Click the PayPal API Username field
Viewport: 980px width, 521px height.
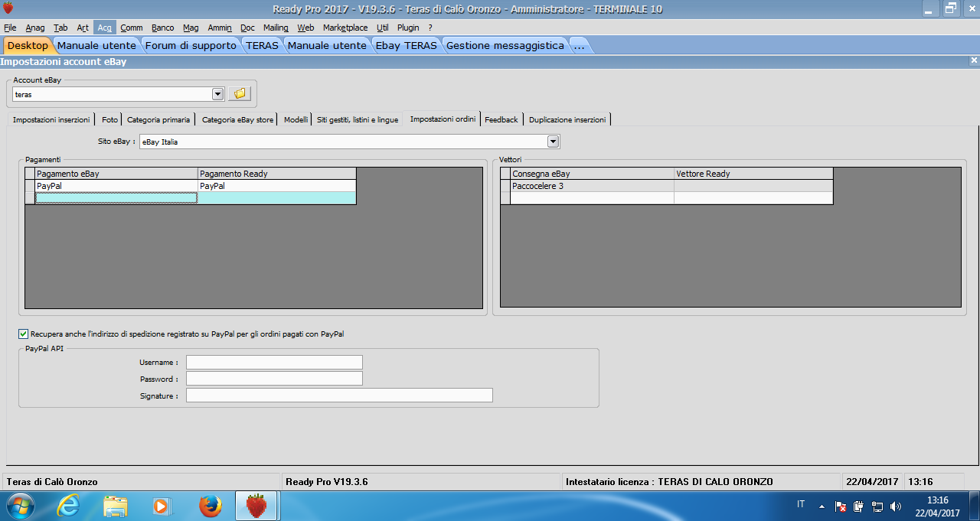274,363
